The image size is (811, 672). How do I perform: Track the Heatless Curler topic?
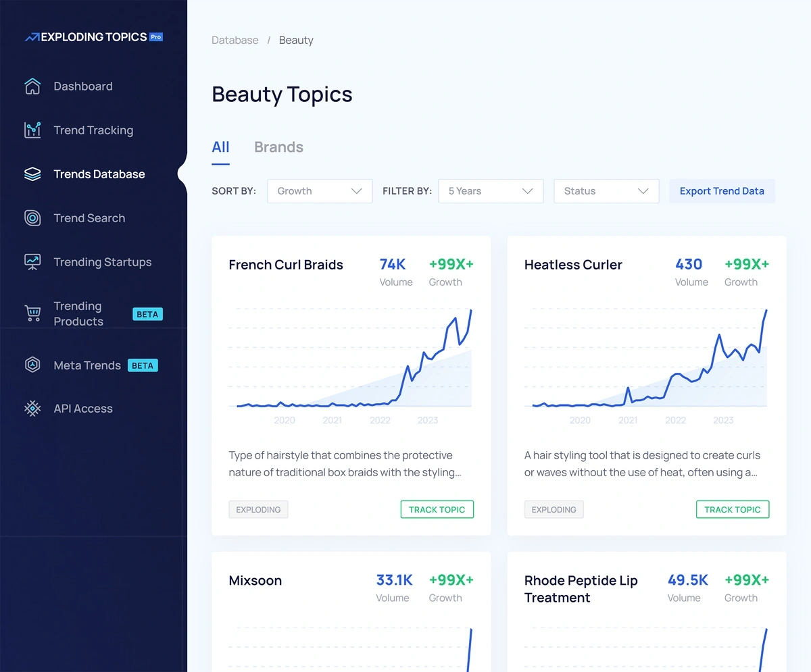tap(733, 509)
